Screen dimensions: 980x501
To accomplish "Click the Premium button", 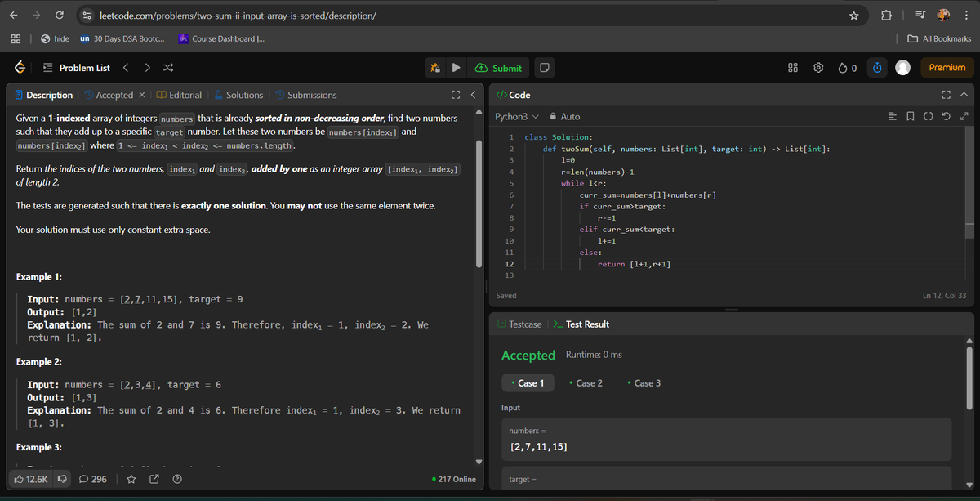I will (947, 68).
